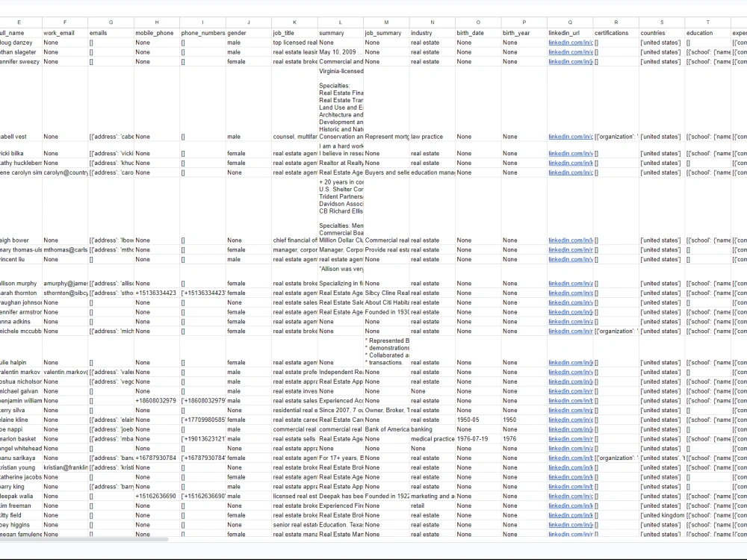
Task: Select industry cell 'marketing and a'
Action: pos(432,497)
